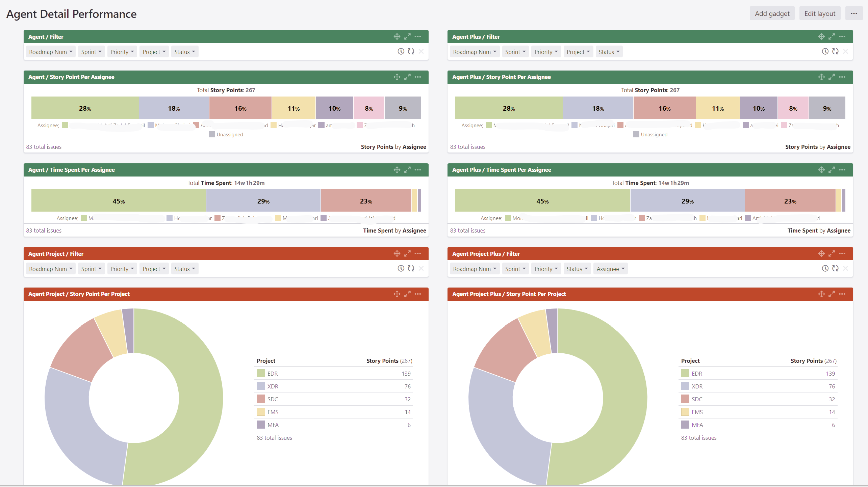Clear filters X icon in Agent Project / Filter
This screenshot has width=868, height=487.
click(421, 268)
